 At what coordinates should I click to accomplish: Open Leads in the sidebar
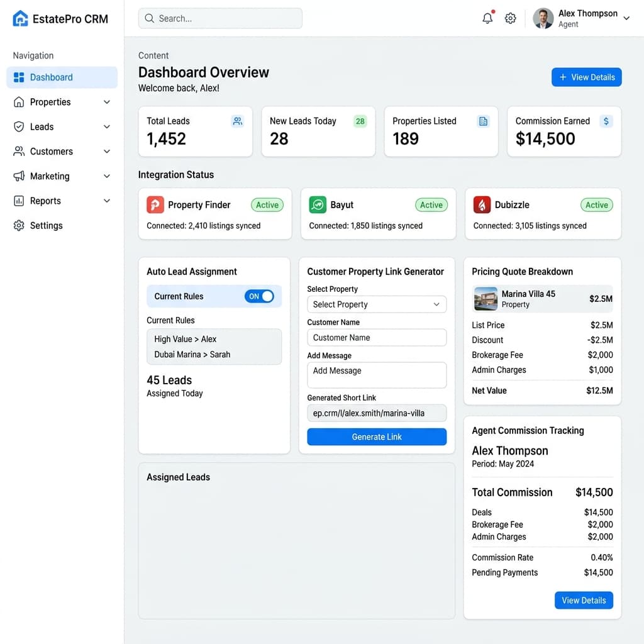tap(62, 126)
